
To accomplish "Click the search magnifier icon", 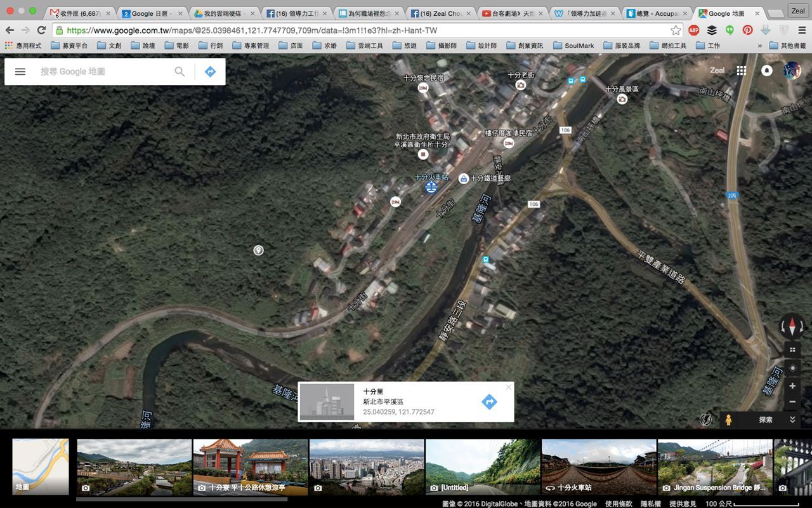I will point(180,72).
